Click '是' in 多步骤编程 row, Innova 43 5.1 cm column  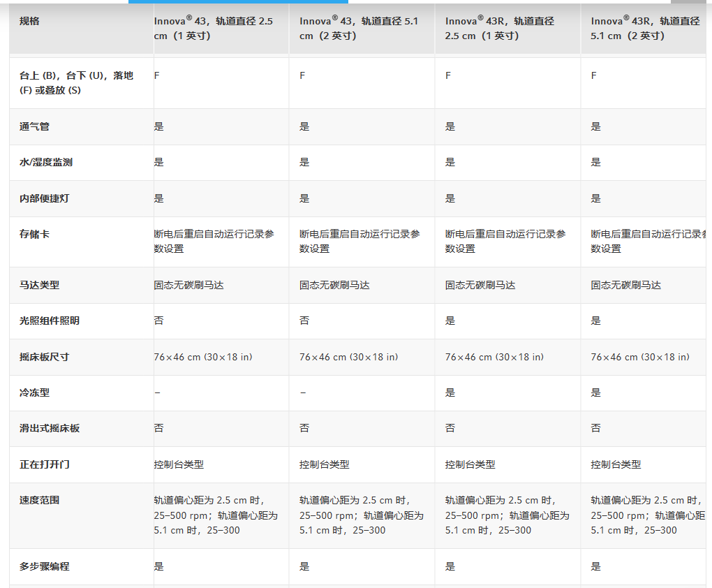[x=304, y=566]
